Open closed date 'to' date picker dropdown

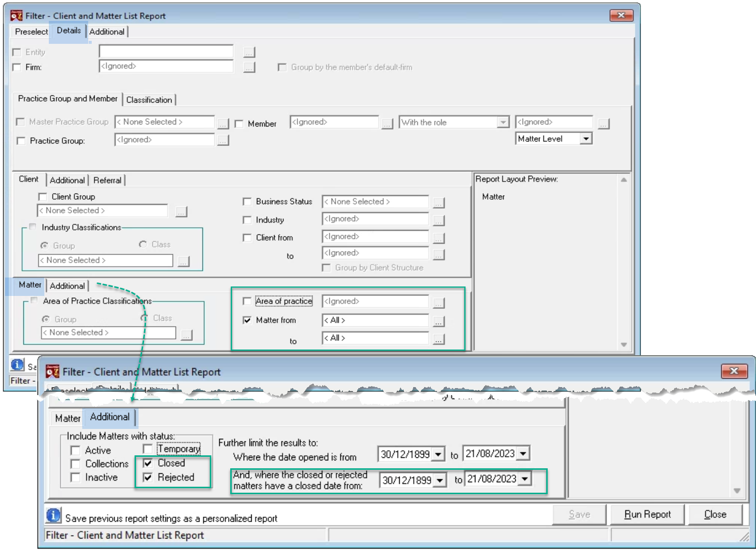(x=524, y=479)
